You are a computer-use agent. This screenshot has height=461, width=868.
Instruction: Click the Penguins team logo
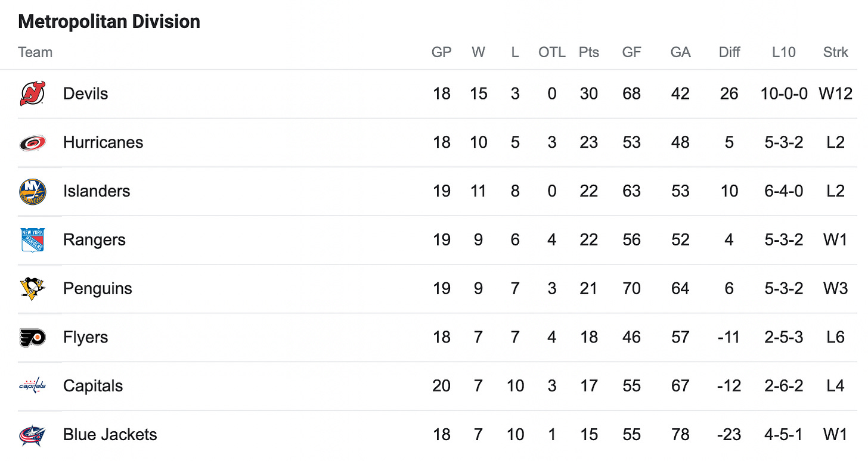[x=32, y=289]
